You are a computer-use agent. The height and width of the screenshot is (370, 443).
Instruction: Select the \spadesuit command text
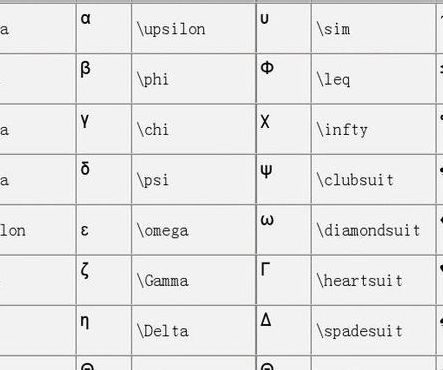(x=360, y=331)
